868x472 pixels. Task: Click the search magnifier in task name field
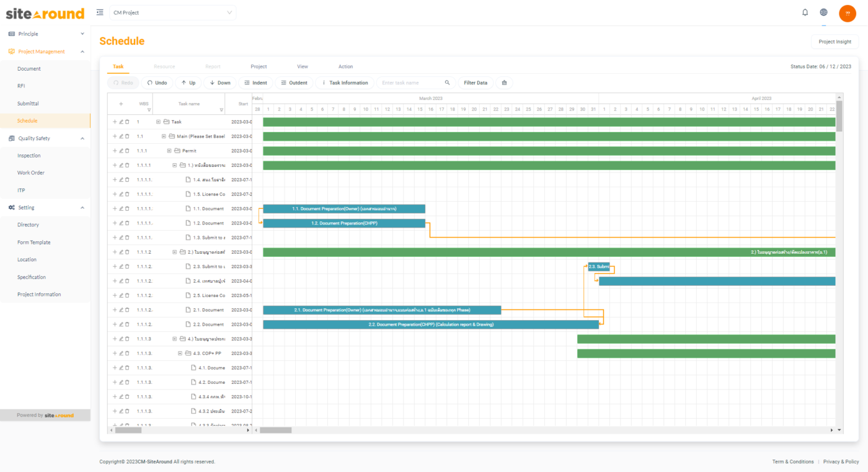coord(447,83)
